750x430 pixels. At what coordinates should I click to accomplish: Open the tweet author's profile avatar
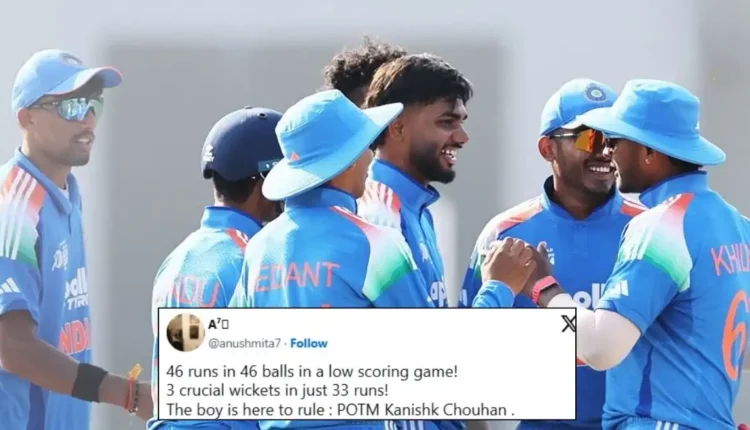click(186, 332)
